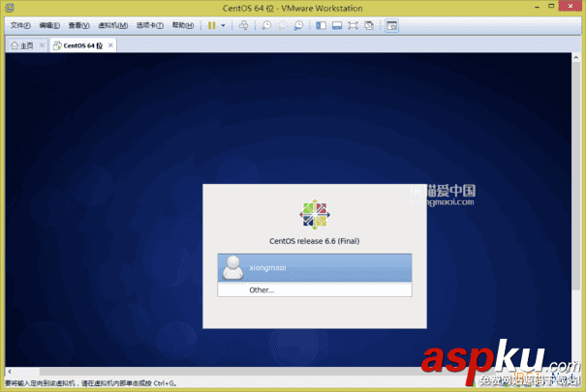This screenshot has height=392, width=586.
Task: Click the xiongmaoi user avatar icon
Action: (x=232, y=267)
